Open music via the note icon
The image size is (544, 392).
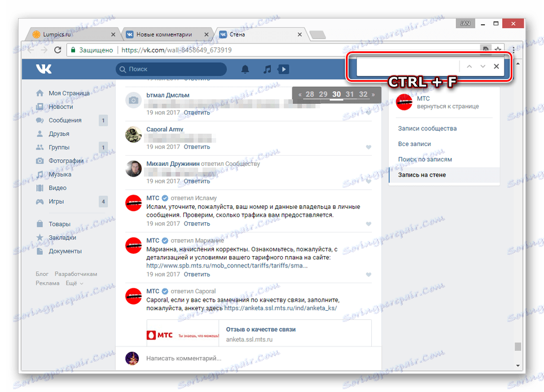pyautogui.click(x=266, y=69)
